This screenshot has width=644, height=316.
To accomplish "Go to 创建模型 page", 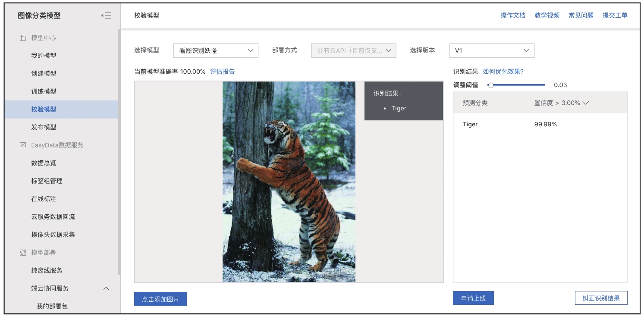I will pyautogui.click(x=44, y=74).
